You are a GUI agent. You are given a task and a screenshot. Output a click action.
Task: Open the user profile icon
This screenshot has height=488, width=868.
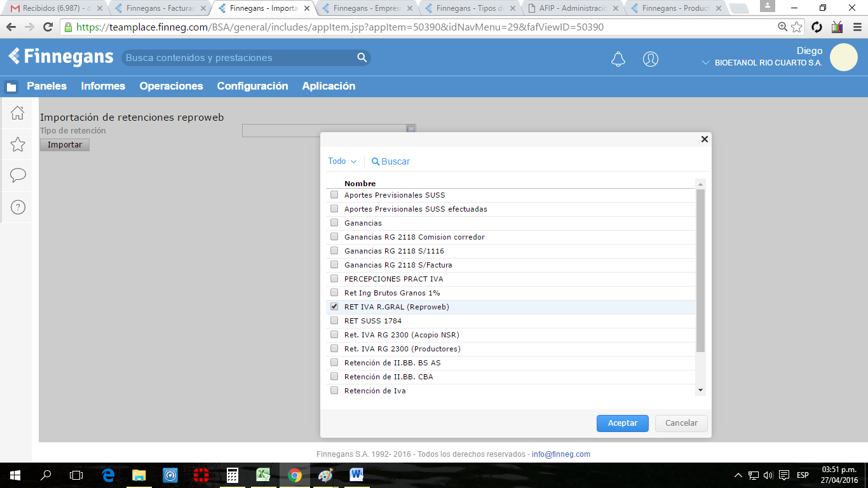[651, 59]
